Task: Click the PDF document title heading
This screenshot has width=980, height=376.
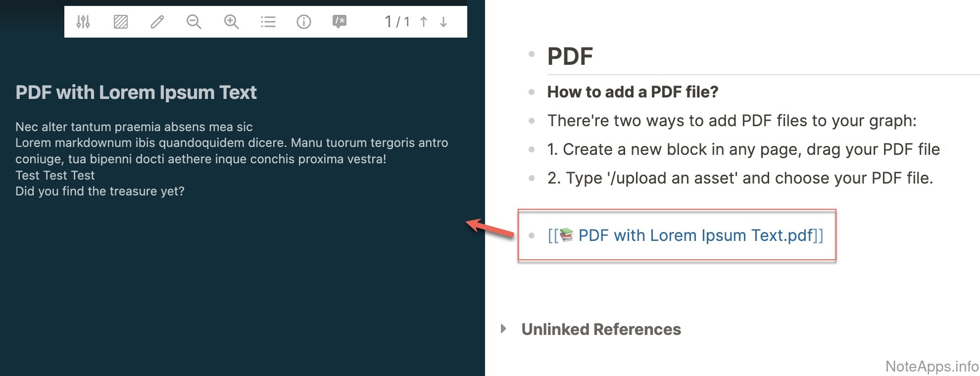Action: point(136,93)
